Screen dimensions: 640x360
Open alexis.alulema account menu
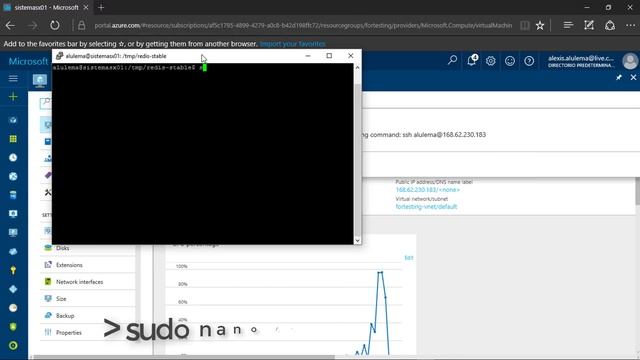[593, 61]
